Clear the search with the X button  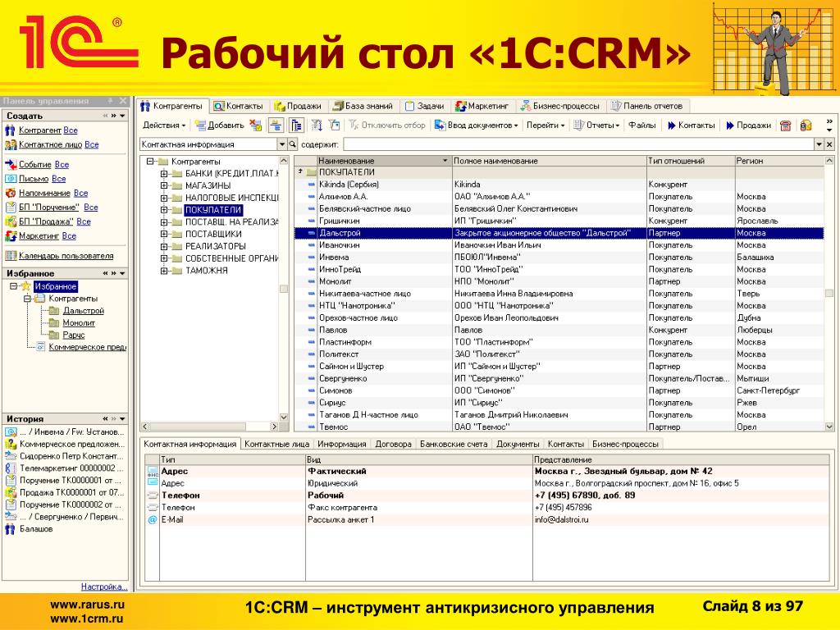click(x=829, y=144)
